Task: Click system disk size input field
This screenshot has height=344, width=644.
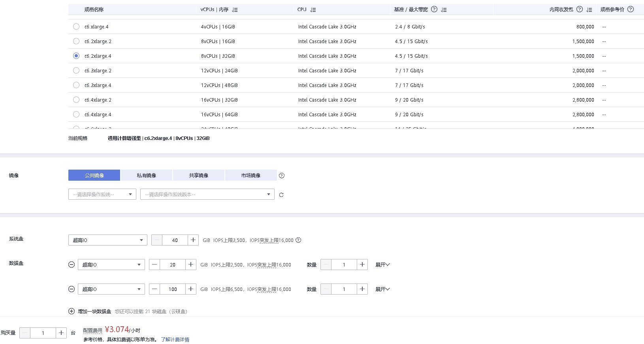Action: (175, 240)
